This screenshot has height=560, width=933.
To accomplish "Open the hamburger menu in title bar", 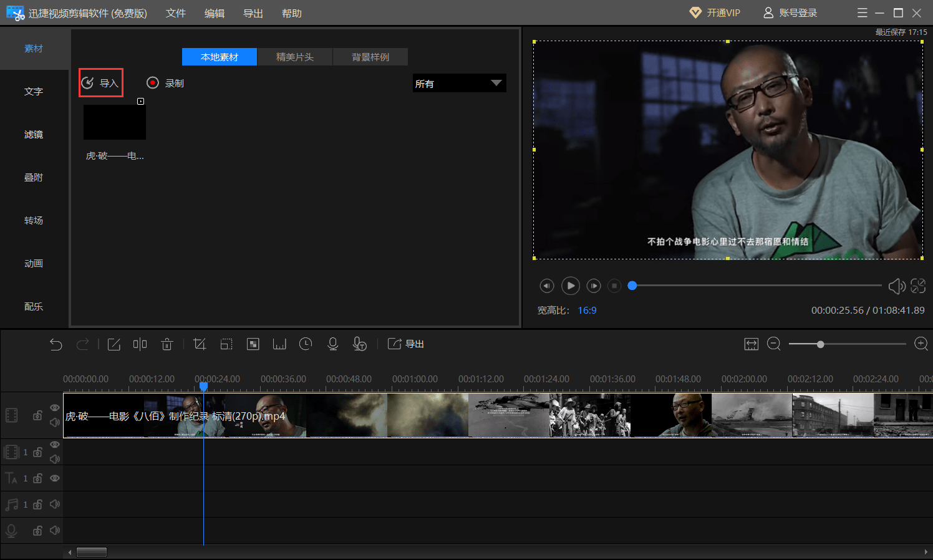I will [x=863, y=13].
